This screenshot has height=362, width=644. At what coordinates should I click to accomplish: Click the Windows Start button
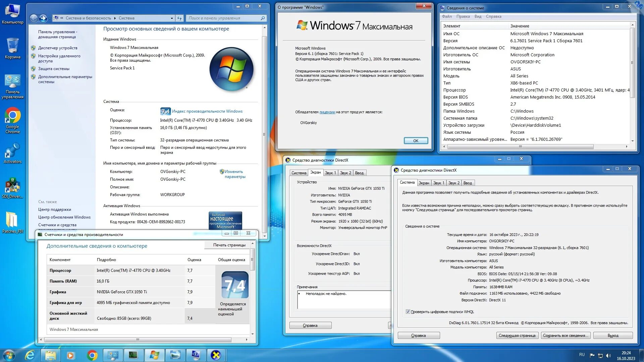coord(9,355)
